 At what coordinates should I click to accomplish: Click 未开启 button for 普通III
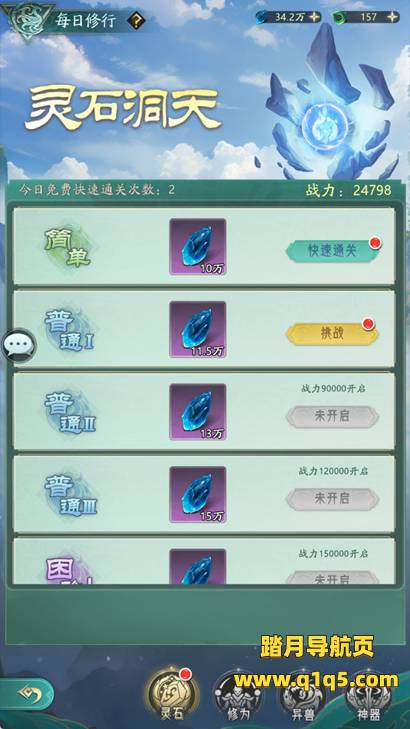click(x=332, y=499)
